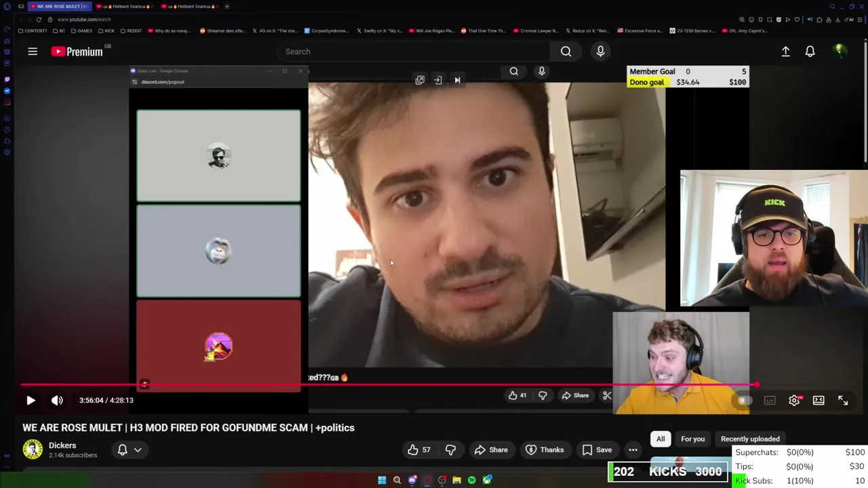This screenshot has width=868, height=488.
Task: Select the All filter chip
Action: point(660,439)
